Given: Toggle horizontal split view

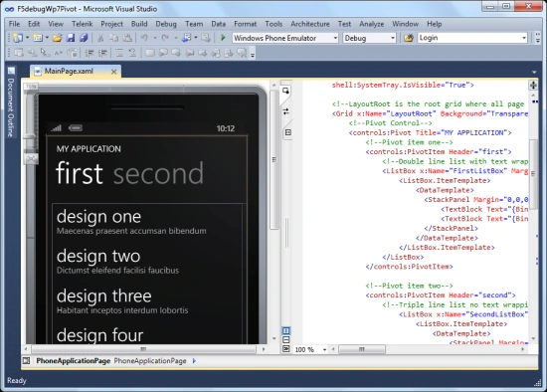Looking at the screenshot, I should (286, 339).
